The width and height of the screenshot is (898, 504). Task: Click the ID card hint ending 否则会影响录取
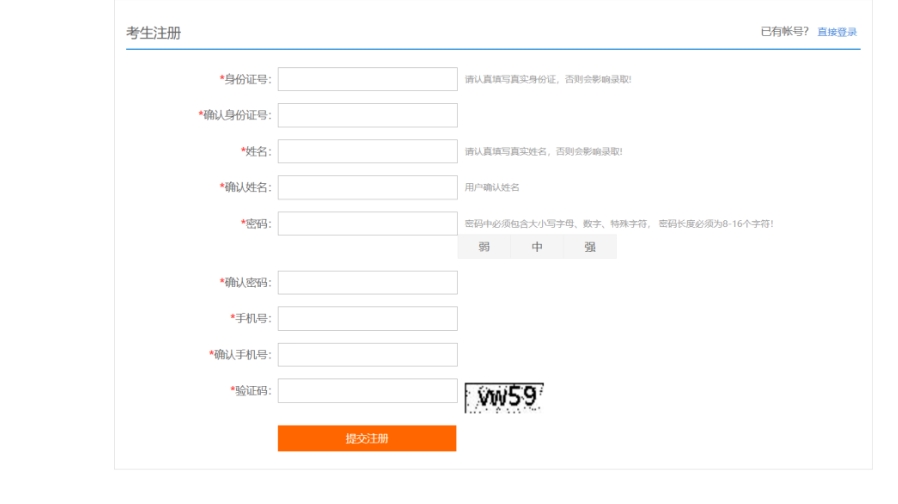[548, 79]
